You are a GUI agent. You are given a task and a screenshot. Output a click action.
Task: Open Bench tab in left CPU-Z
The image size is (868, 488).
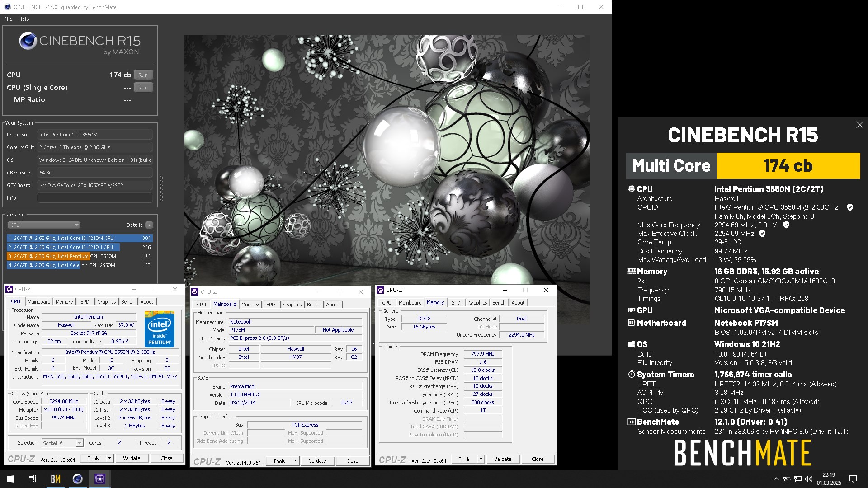(128, 302)
